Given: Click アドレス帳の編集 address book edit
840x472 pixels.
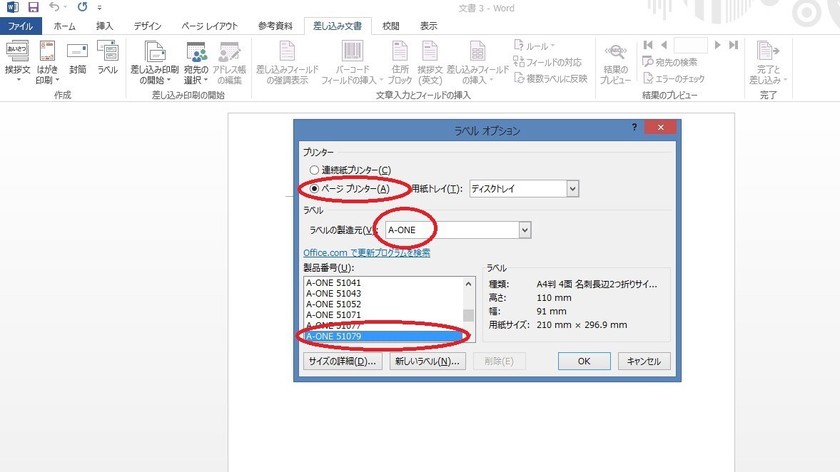Looking at the screenshot, I should click(x=229, y=63).
